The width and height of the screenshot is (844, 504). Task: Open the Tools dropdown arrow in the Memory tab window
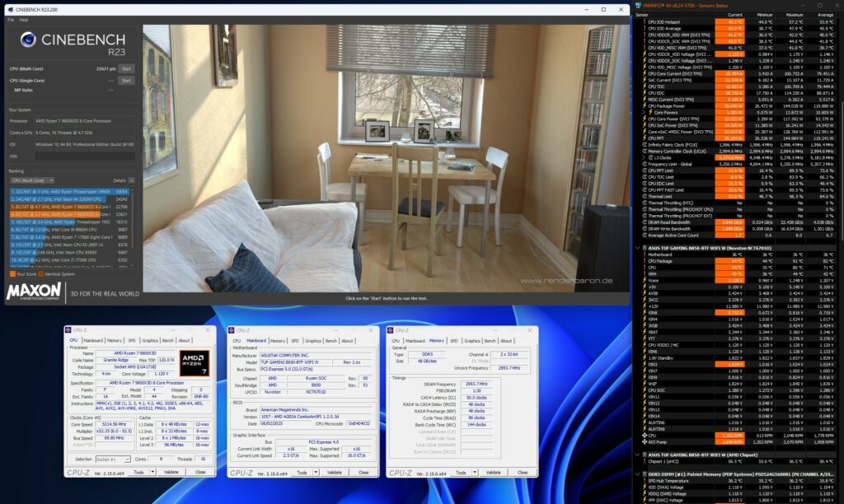(475, 472)
